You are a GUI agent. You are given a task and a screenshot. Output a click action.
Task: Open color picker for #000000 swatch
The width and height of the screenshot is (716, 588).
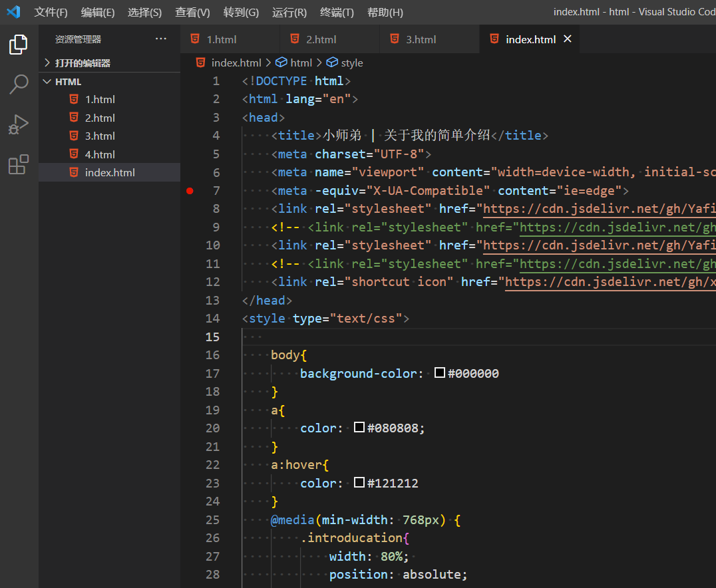point(440,372)
